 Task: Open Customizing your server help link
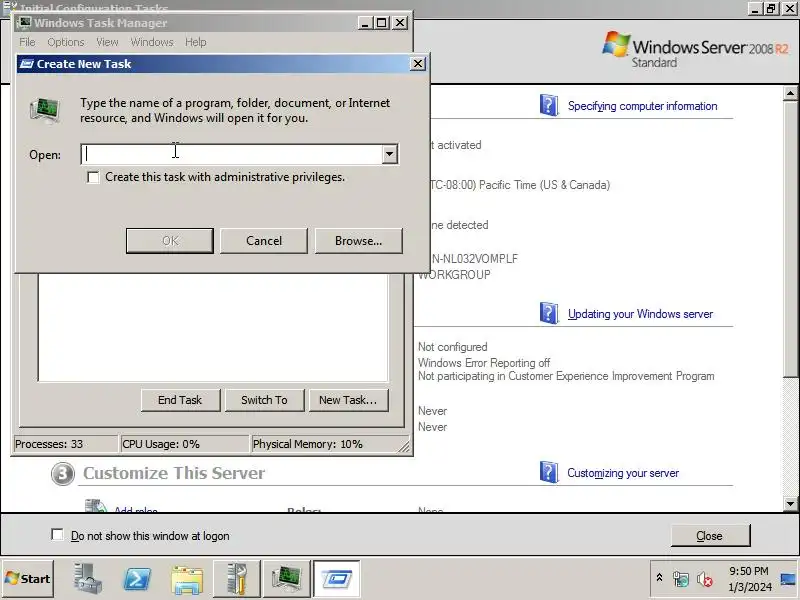(623, 473)
